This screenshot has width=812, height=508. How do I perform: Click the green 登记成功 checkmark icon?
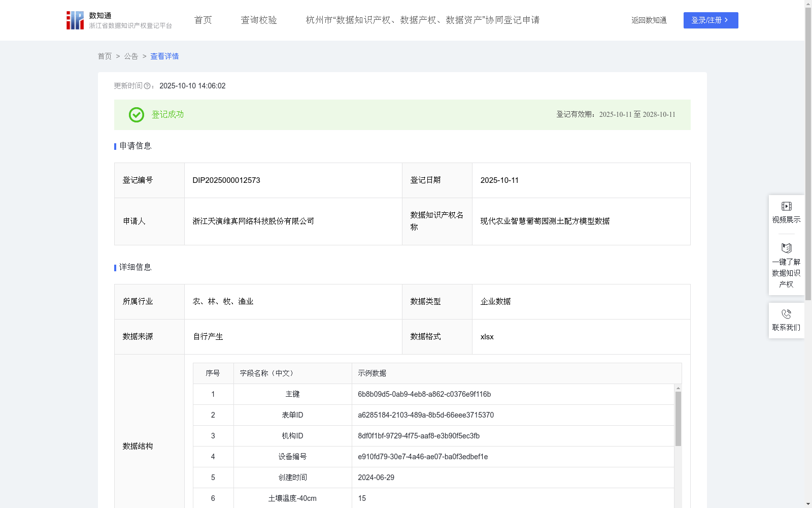(x=136, y=115)
